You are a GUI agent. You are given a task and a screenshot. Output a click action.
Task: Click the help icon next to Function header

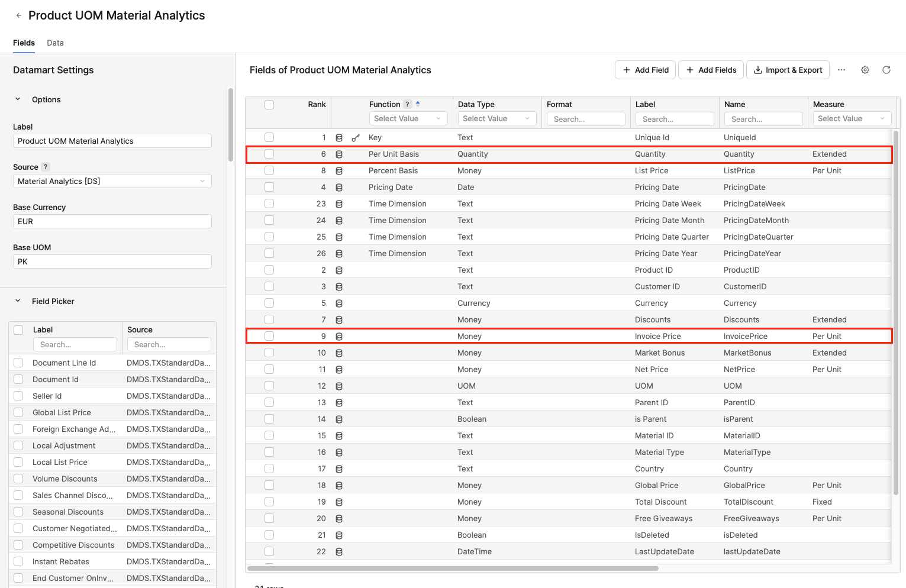(x=407, y=104)
